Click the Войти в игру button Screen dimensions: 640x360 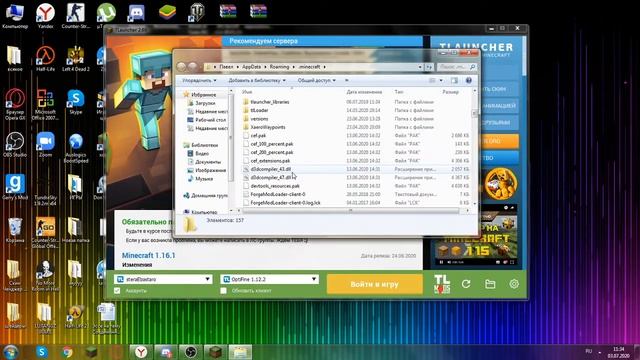click(x=374, y=284)
